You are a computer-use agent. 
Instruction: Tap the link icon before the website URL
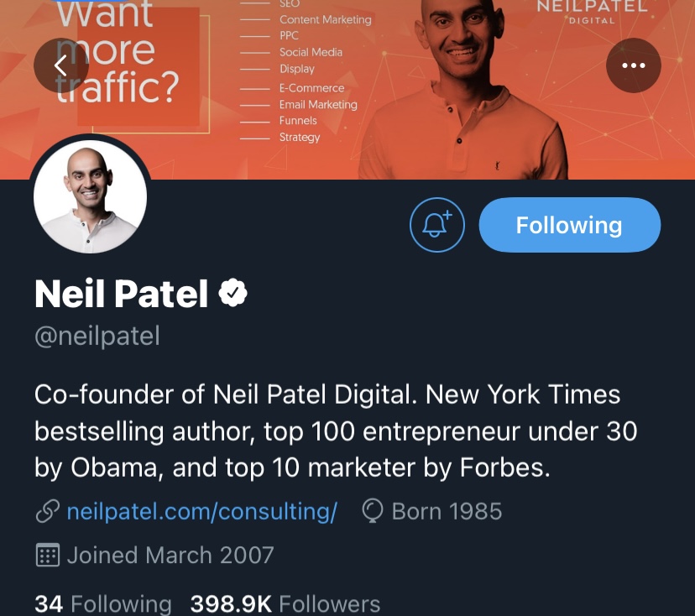pos(48,510)
